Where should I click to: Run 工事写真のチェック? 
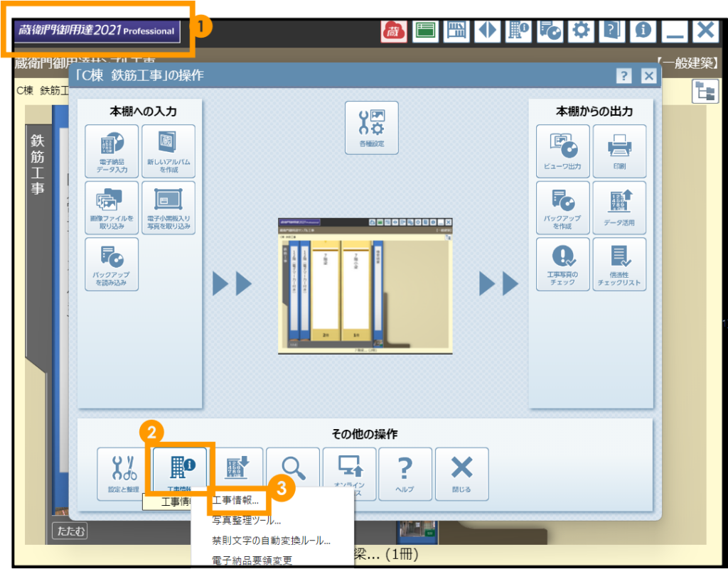click(562, 264)
